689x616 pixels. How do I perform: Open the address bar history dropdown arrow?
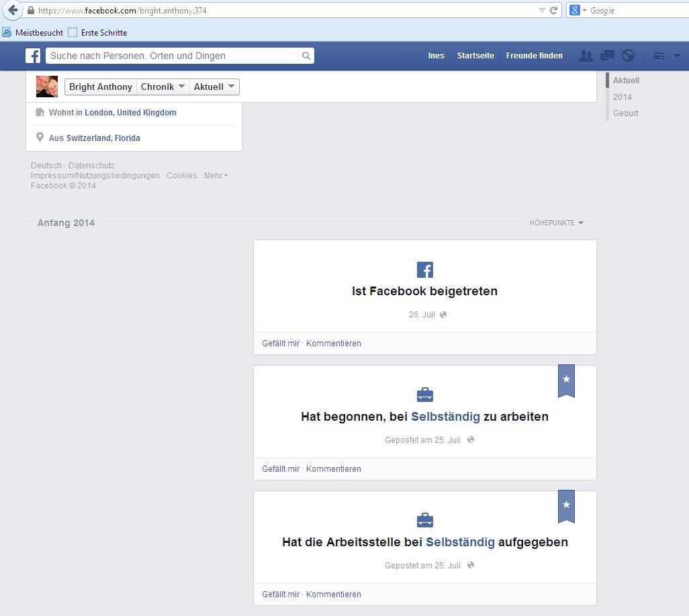(x=542, y=11)
